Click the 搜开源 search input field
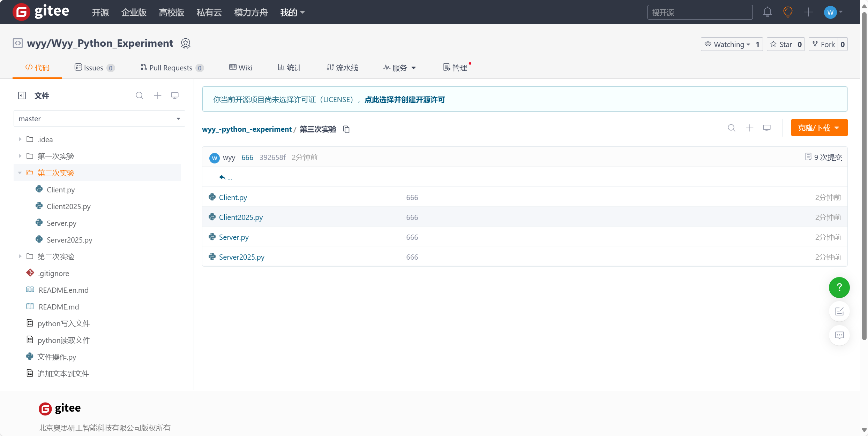The width and height of the screenshot is (868, 436). pos(699,13)
